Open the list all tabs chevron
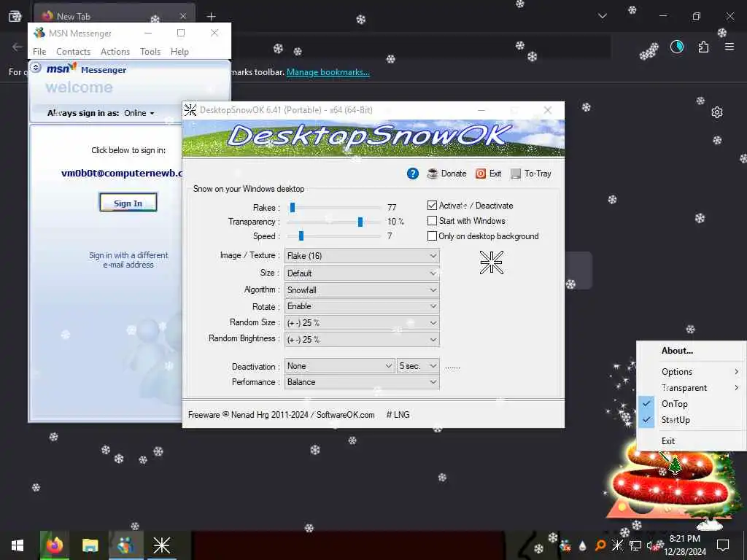Screen dimensions: 747x560 coord(602,16)
